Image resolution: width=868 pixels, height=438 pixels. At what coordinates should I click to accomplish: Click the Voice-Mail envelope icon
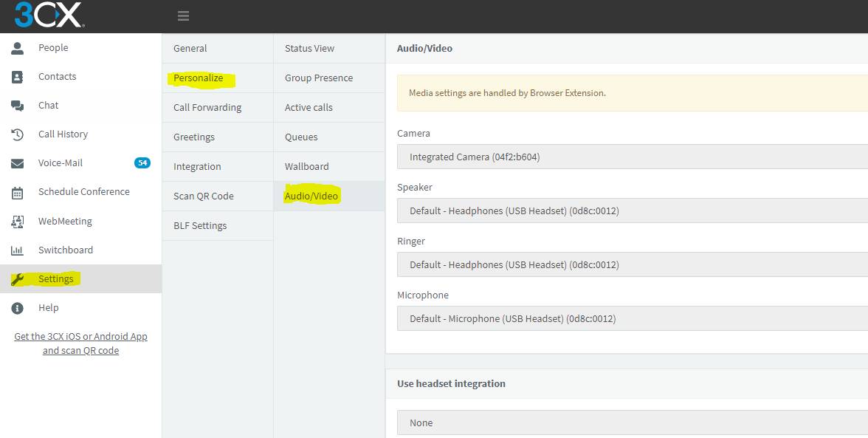pyautogui.click(x=17, y=163)
